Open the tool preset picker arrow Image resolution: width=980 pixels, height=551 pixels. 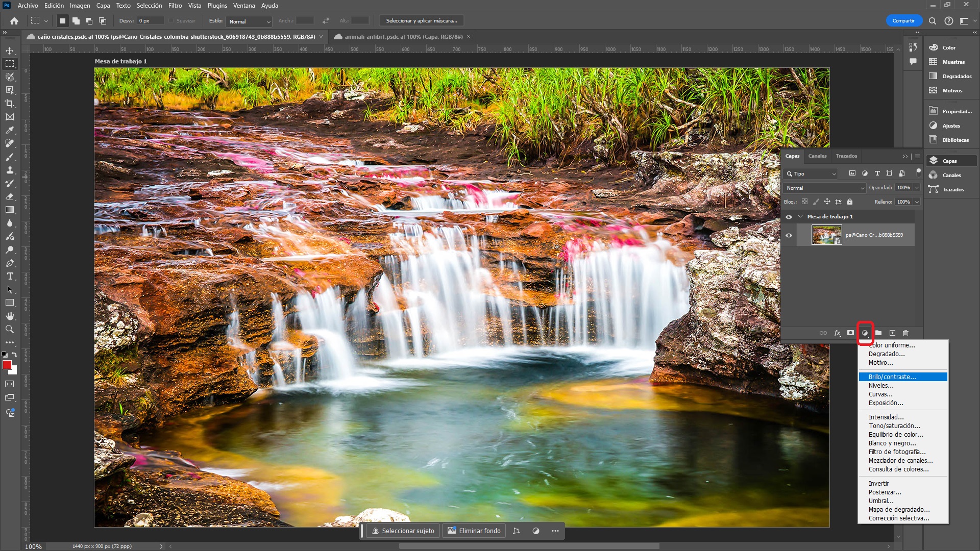coord(46,21)
